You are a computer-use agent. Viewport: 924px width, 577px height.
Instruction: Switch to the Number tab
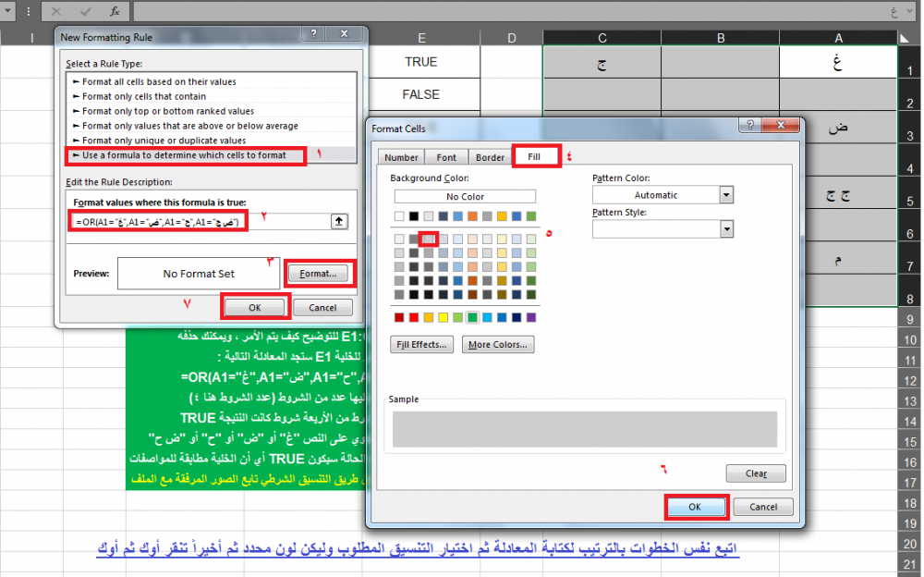click(x=401, y=157)
